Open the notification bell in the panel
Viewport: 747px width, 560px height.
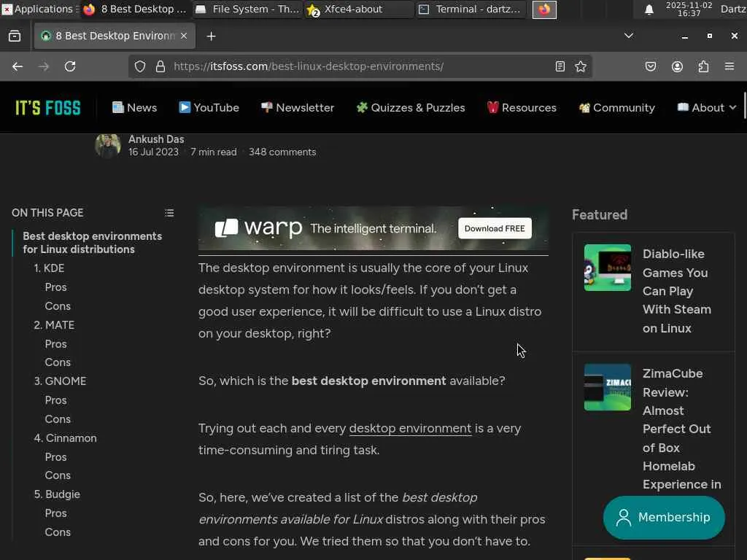point(649,9)
